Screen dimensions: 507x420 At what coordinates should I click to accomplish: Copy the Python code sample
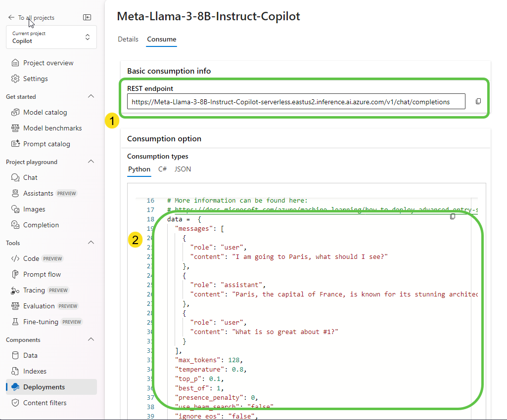[453, 216]
